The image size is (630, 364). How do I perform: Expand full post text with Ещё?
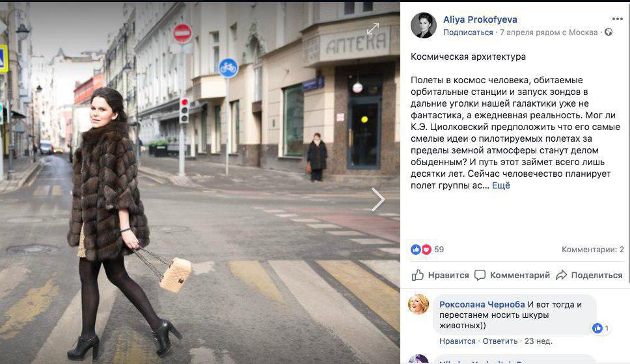(x=501, y=185)
